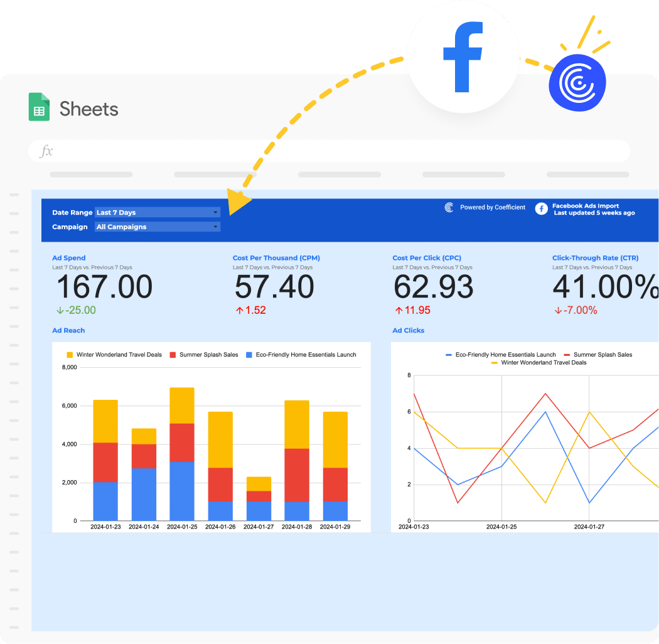Click the Facebook logo icon at top
The image size is (659, 644).
pyautogui.click(x=463, y=56)
